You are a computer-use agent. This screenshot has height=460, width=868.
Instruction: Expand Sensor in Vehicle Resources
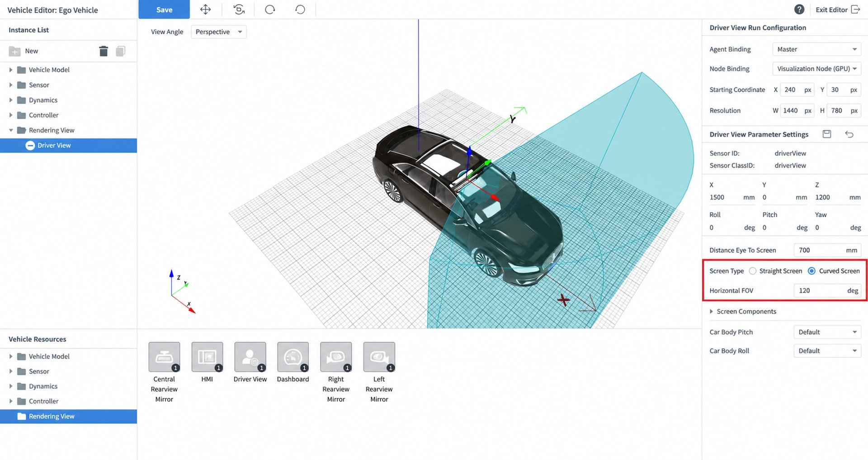pos(11,371)
